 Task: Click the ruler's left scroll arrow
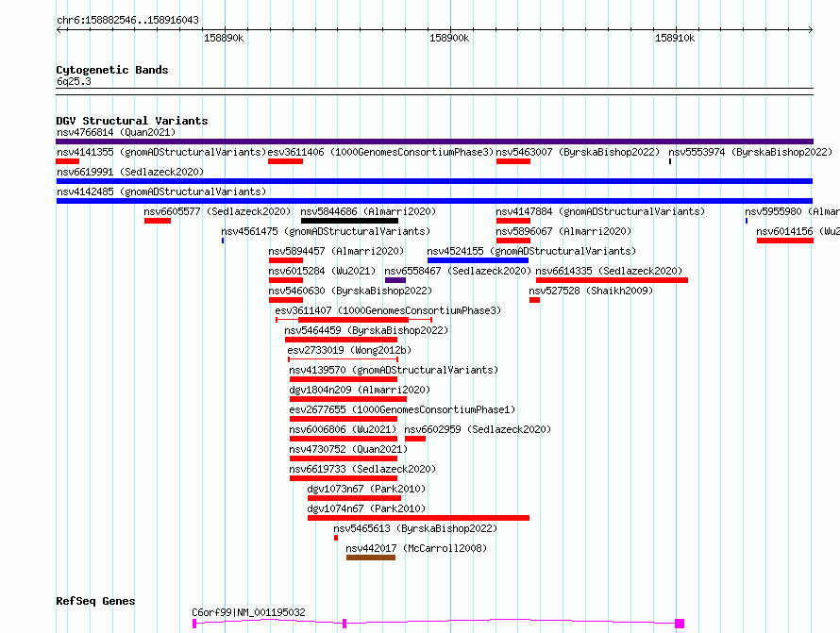pos(59,29)
